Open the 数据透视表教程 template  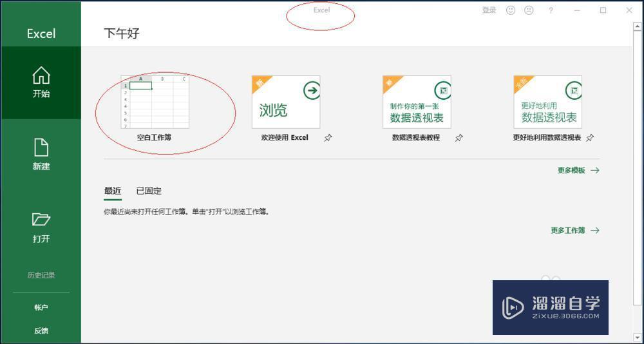coord(417,109)
